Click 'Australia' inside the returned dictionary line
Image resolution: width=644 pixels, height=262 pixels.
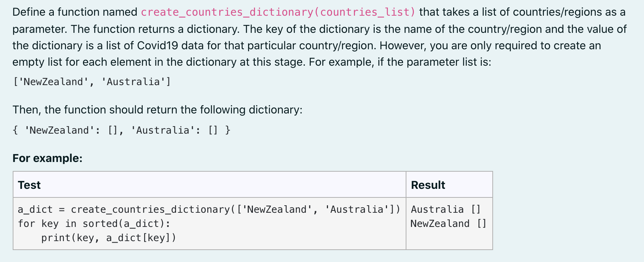click(163, 130)
